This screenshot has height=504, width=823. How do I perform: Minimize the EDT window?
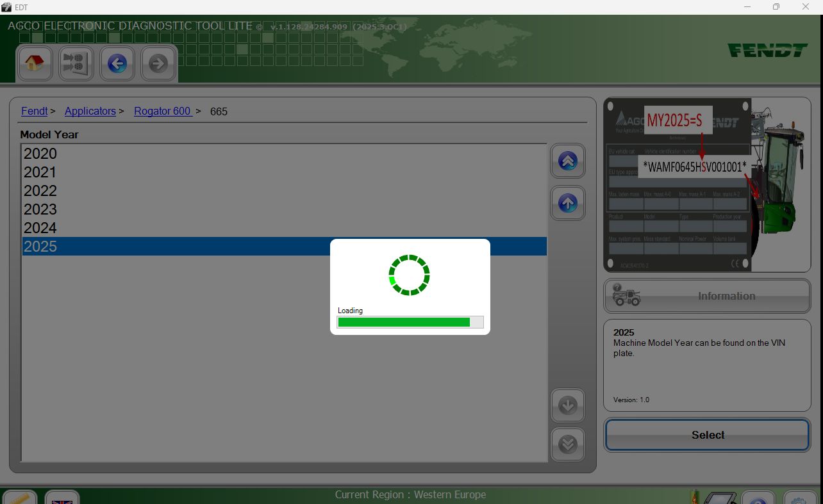tap(747, 7)
